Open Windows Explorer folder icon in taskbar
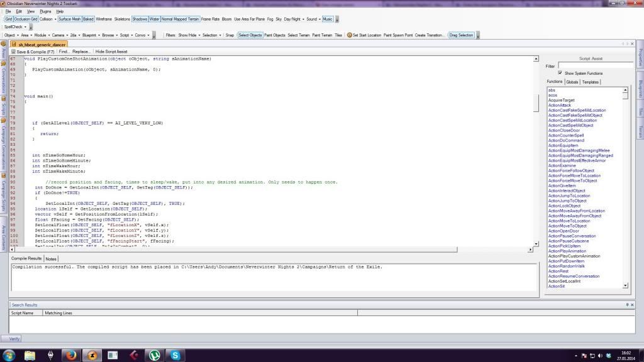Viewport: 644px width, 362px height. (x=30, y=355)
